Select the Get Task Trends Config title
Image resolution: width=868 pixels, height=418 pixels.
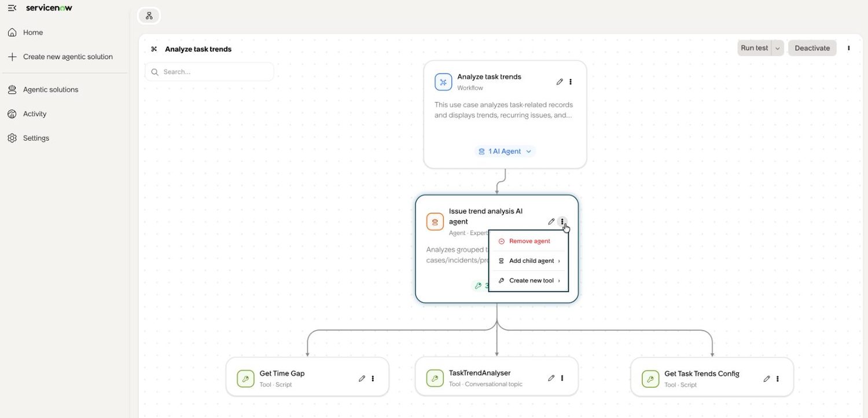tap(702, 374)
